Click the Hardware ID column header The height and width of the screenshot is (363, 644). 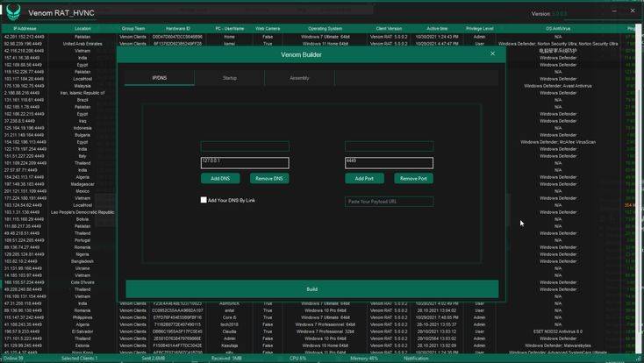tap(178, 29)
